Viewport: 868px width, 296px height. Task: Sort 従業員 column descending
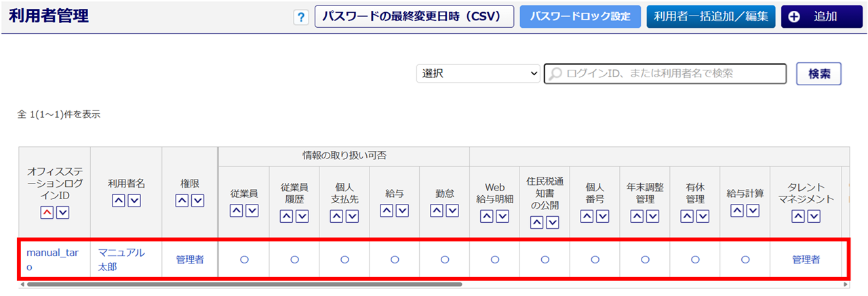tap(252, 211)
